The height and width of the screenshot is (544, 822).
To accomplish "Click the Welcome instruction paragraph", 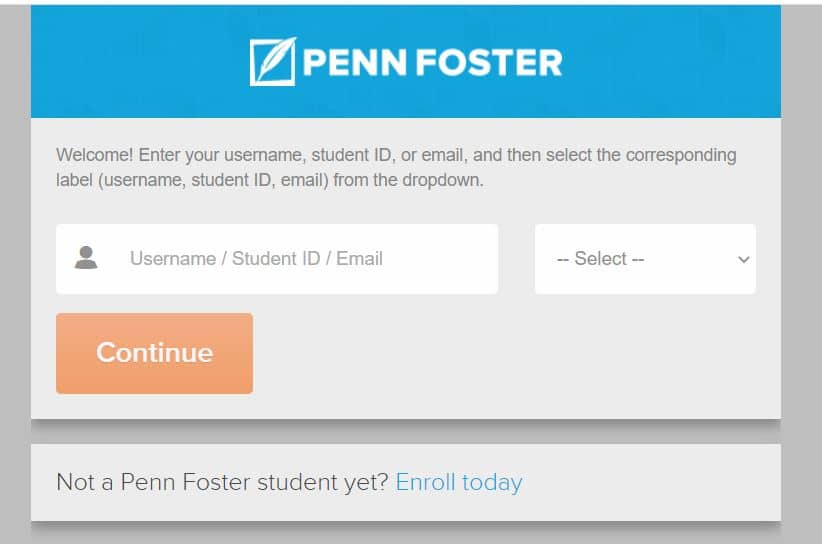I will click(396, 167).
